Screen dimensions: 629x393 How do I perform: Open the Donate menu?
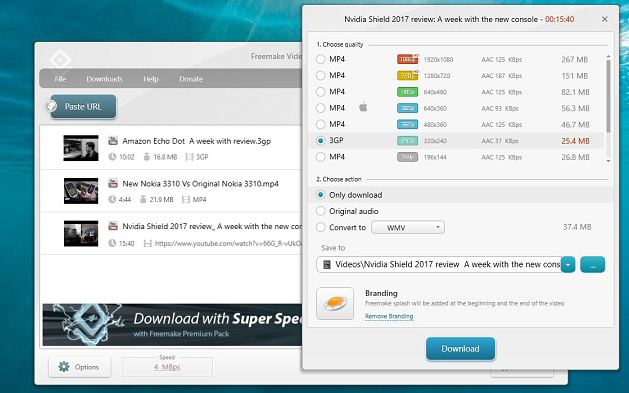[191, 79]
